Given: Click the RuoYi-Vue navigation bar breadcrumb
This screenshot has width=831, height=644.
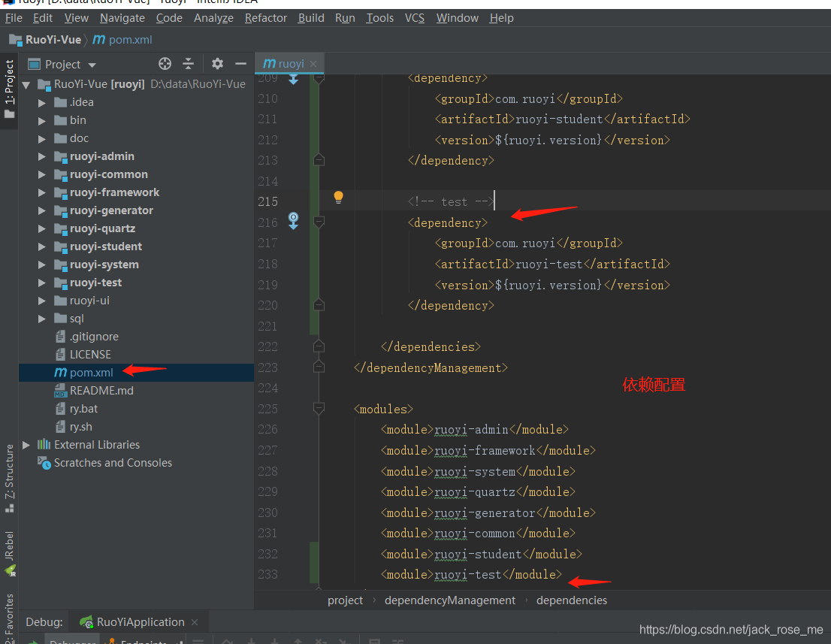Looking at the screenshot, I should [53, 40].
